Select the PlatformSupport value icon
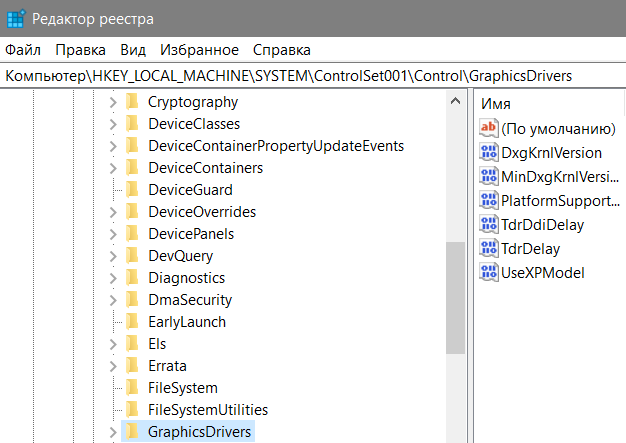The image size is (626, 443). (489, 201)
